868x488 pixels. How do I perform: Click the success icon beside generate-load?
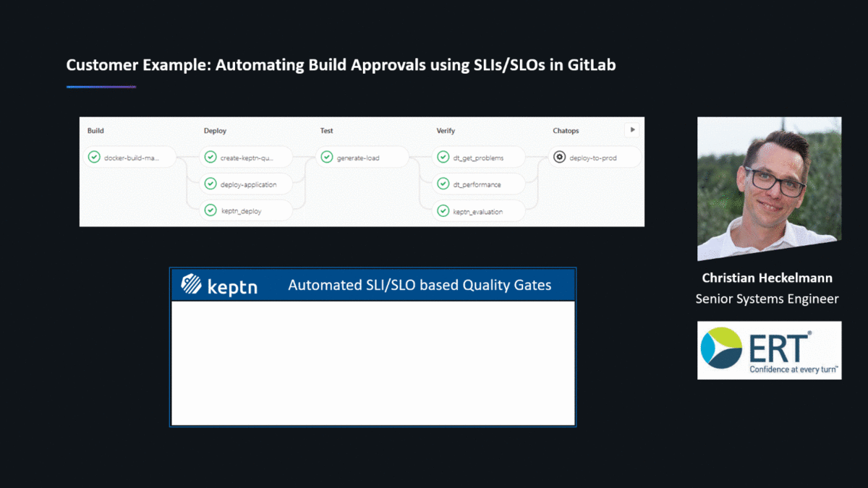(x=327, y=157)
